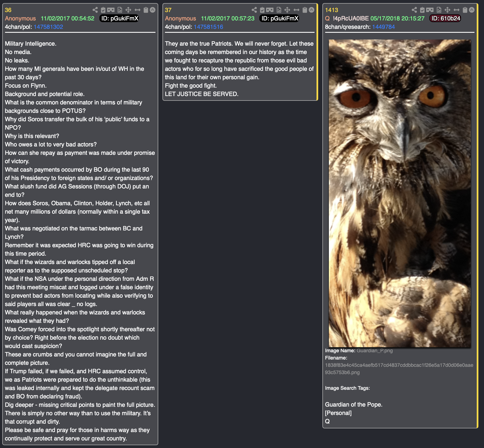
Task: Click the ID: 610b24 badge on post 1413
Action: click(446, 18)
